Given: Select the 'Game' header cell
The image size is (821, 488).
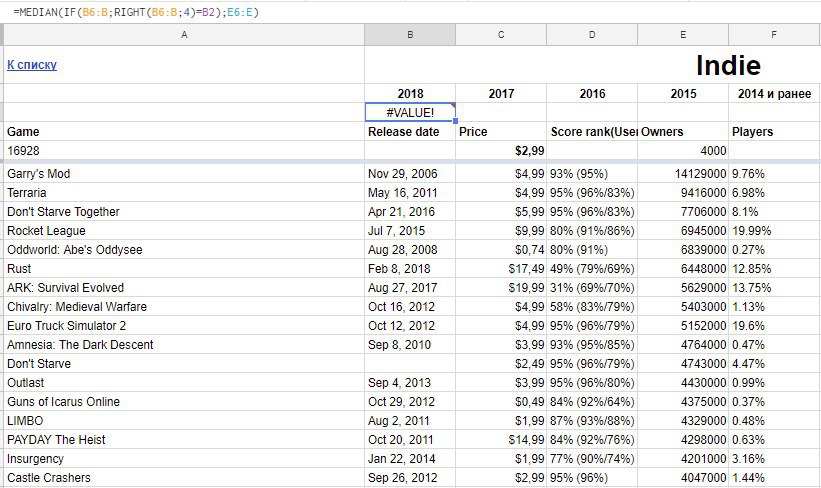Looking at the screenshot, I should pos(184,131).
